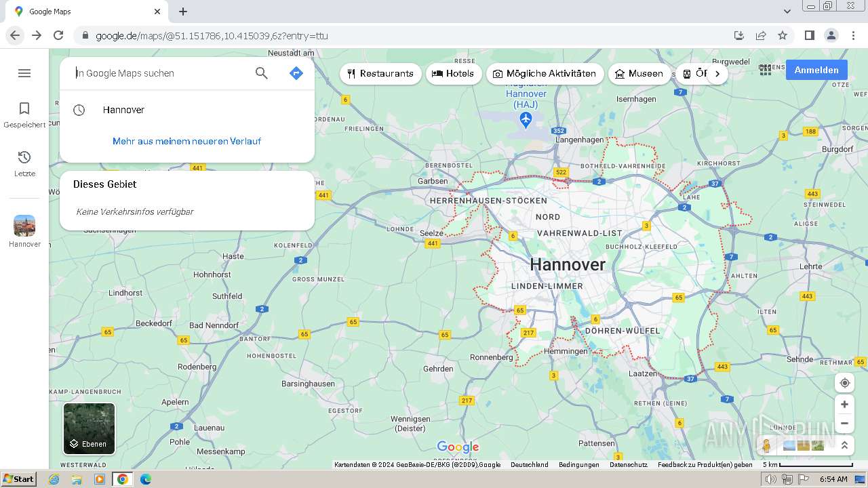
Task: Zoom in with the plus button
Action: point(844,405)
